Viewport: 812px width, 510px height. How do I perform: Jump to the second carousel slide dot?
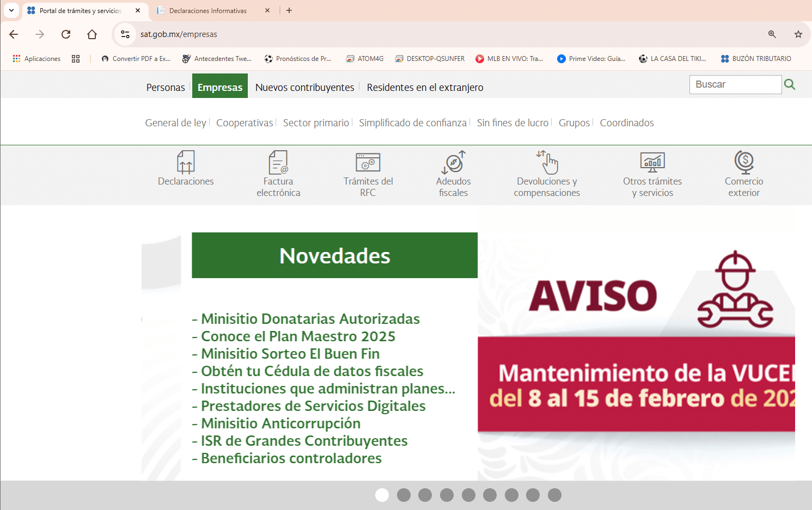click(x=404, y=495)
